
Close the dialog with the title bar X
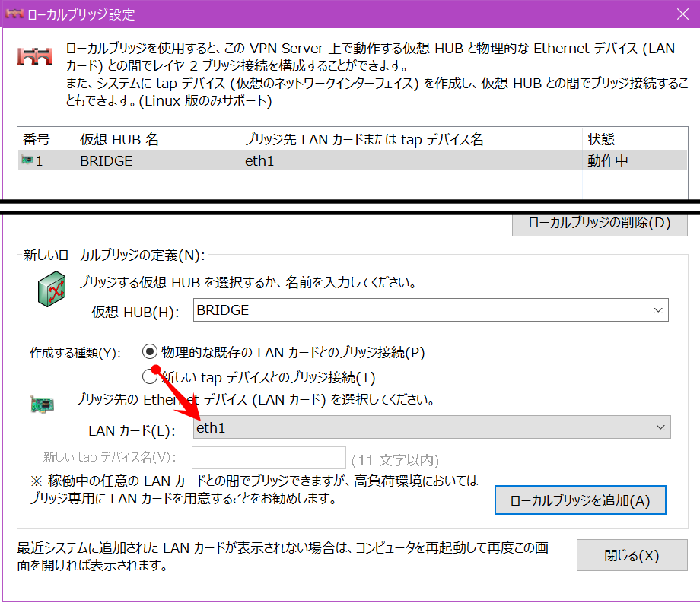click(x=682, y=14)
